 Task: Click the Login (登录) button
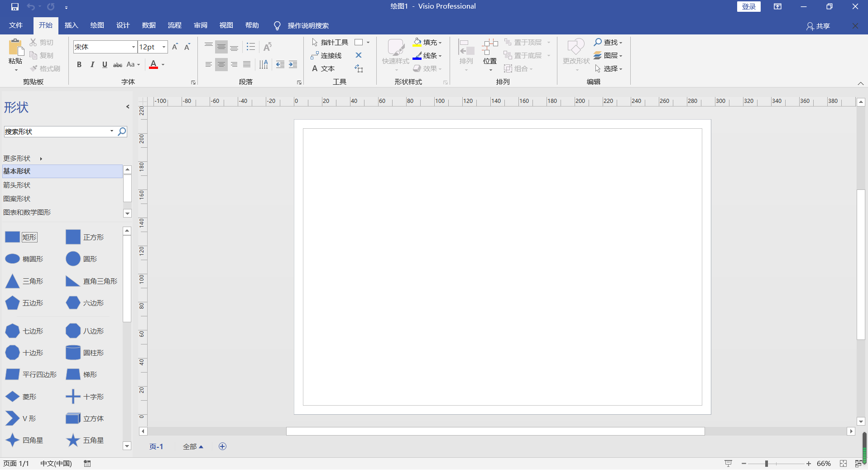click(x=749, y=6)
